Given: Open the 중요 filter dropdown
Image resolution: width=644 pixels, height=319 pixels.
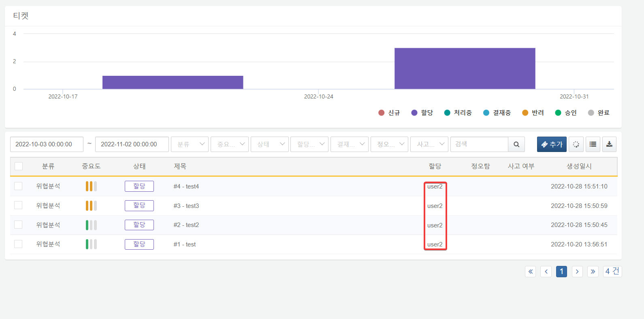Looking at the screenshot, I should point(230,144).
